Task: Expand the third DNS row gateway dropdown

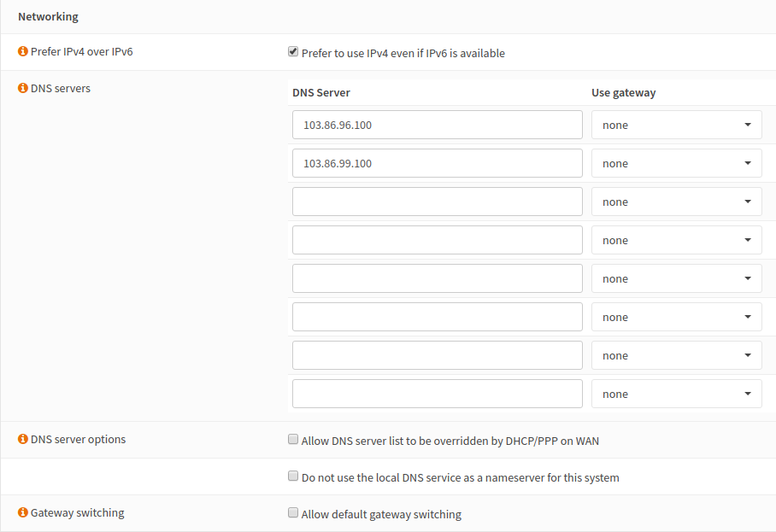Action: [x=676, y=202]
